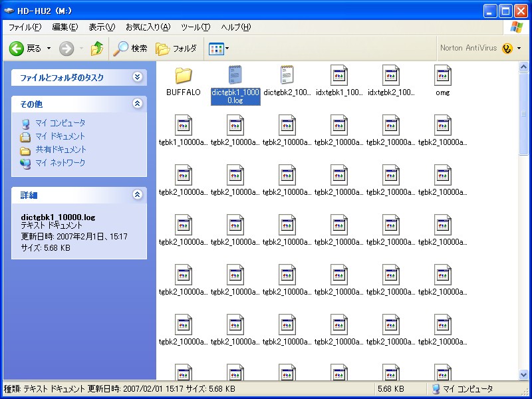Click the Norton AntiVirus toolbar icon
Viewport: 532px width, 399px height.
point(507,48)
